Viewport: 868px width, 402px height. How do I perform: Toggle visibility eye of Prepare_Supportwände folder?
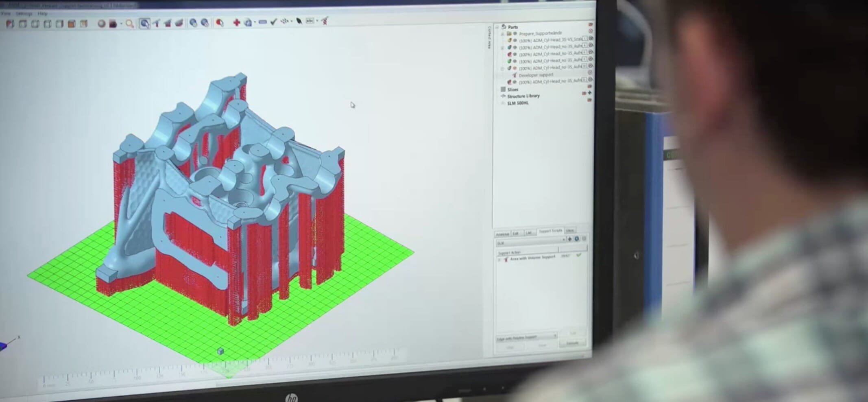coord(515,33)
